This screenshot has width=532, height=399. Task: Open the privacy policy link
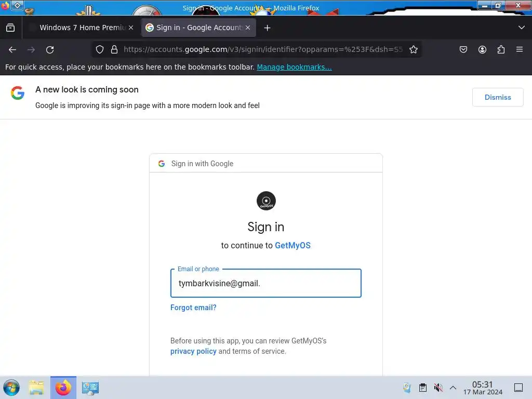pyautogui.click(x=193, y=351)
